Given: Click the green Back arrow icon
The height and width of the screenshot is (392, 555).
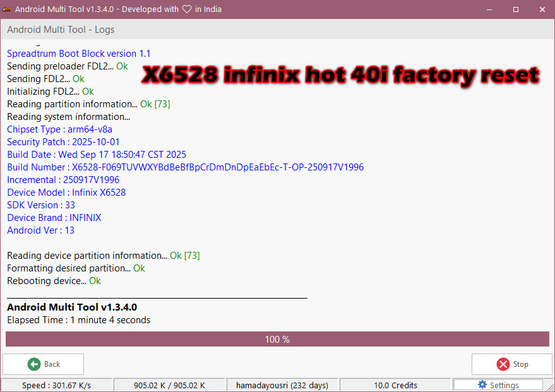Looking at the screenshot, I should click(x=34, y=364).
